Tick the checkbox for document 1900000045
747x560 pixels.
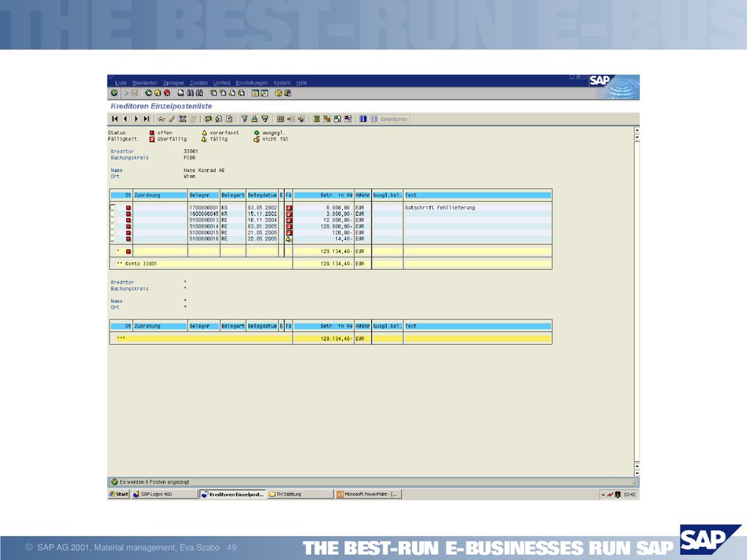[x=112, y=214]
